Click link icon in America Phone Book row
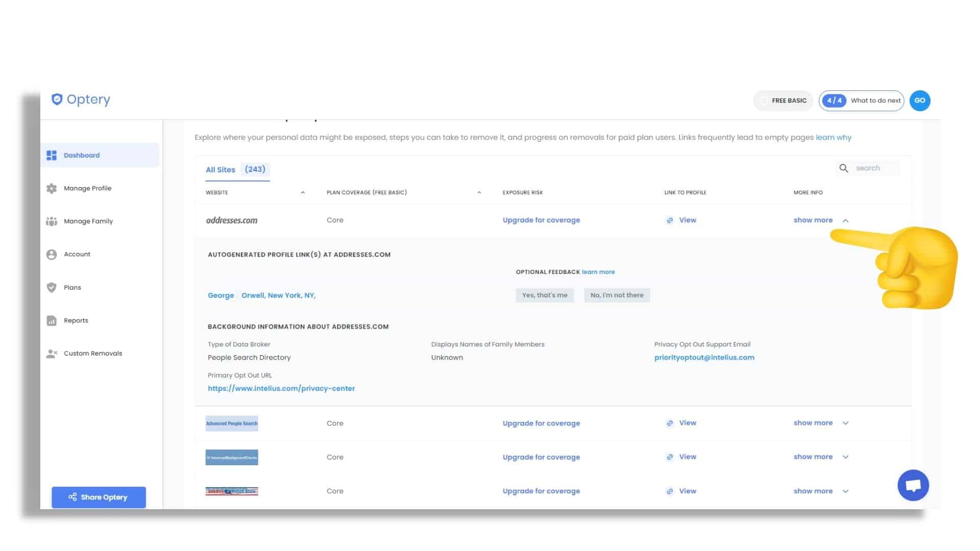Image resolution: width=980 pixels, height=551 pixels. pyautogui.click(x=669, y=491)
